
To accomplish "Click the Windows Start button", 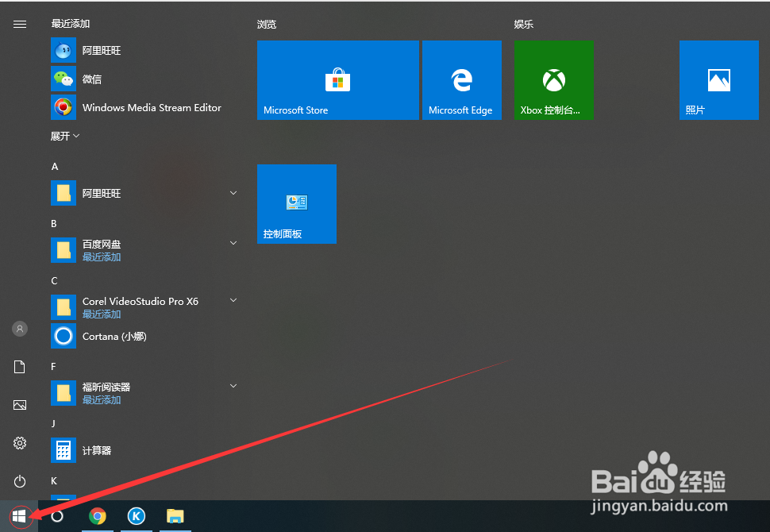I will (x=19, y=516).
